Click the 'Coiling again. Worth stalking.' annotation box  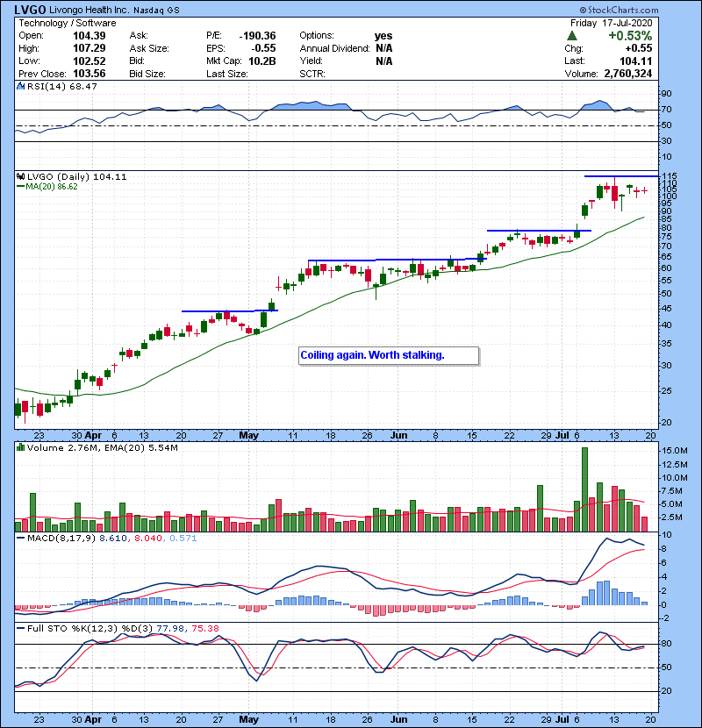[x=389, y=355]
